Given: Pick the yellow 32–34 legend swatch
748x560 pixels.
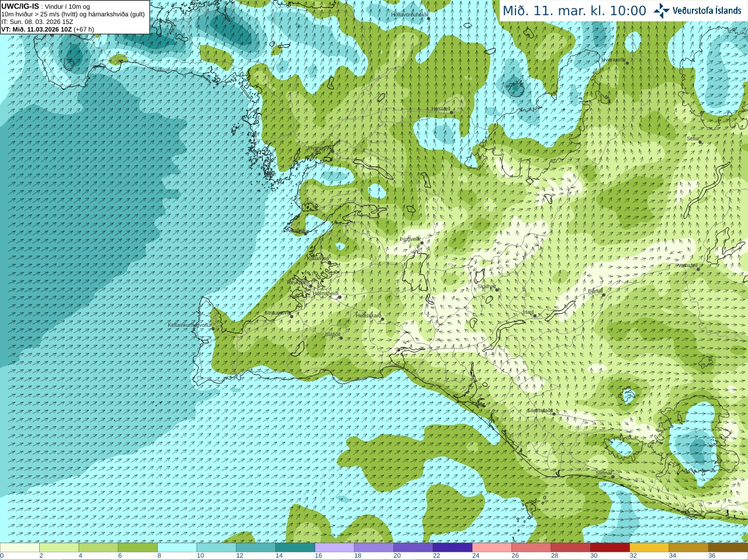Looking at the screenshot, I should (x=649, y=548).
